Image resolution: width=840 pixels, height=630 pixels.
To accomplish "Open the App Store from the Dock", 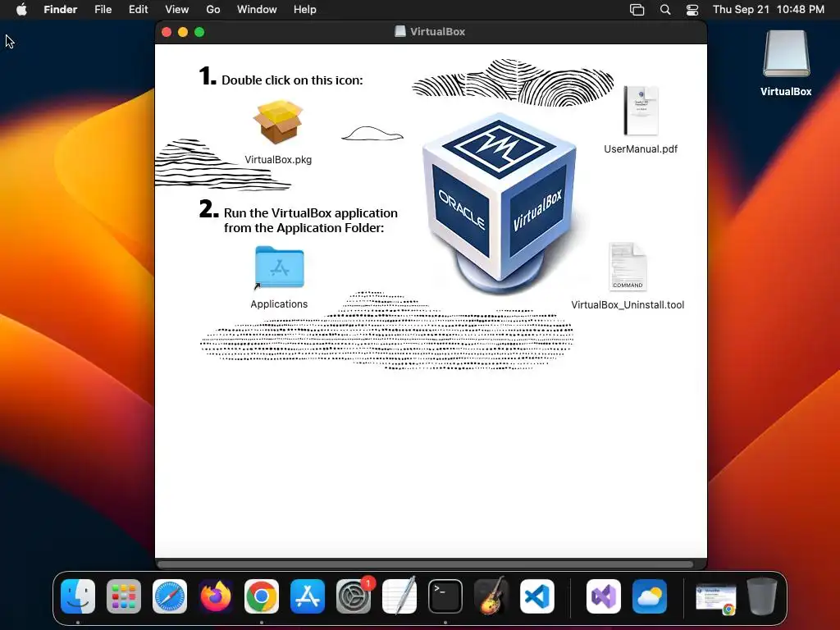I will 308,596.
